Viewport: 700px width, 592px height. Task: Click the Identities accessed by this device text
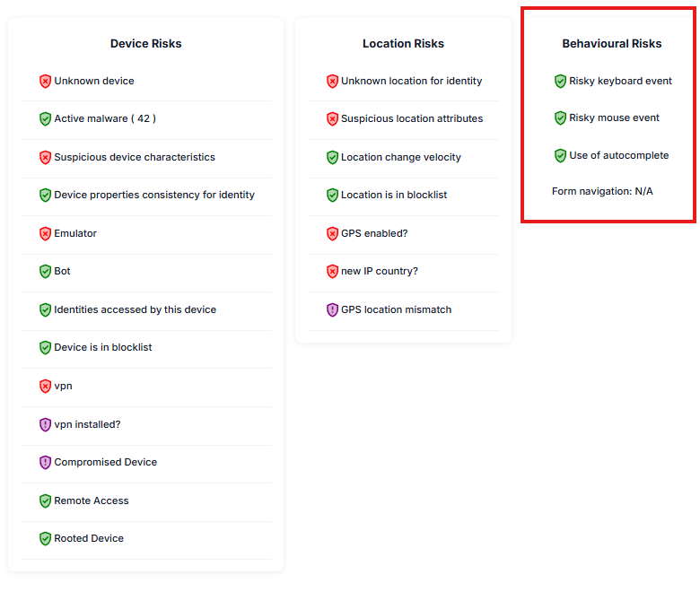click(135, 309)
